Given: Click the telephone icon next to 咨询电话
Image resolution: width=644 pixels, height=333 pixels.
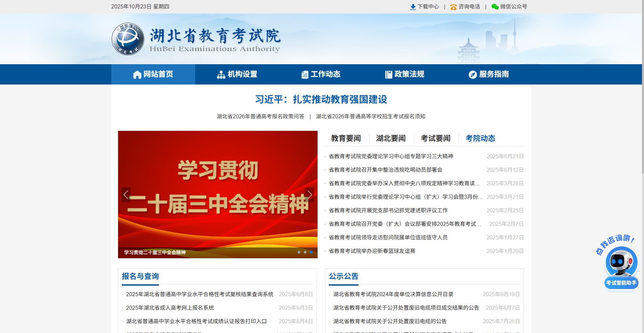Looking at the screenshot, I should click(453, 6).
